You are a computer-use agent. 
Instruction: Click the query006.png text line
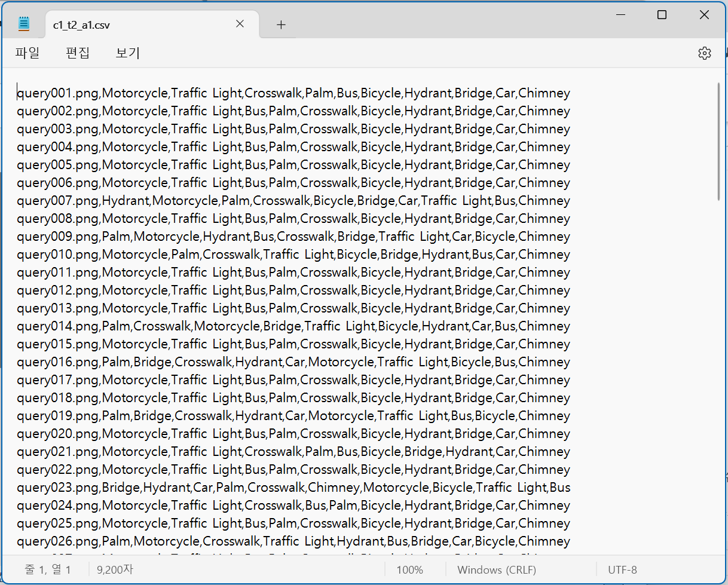293,183
